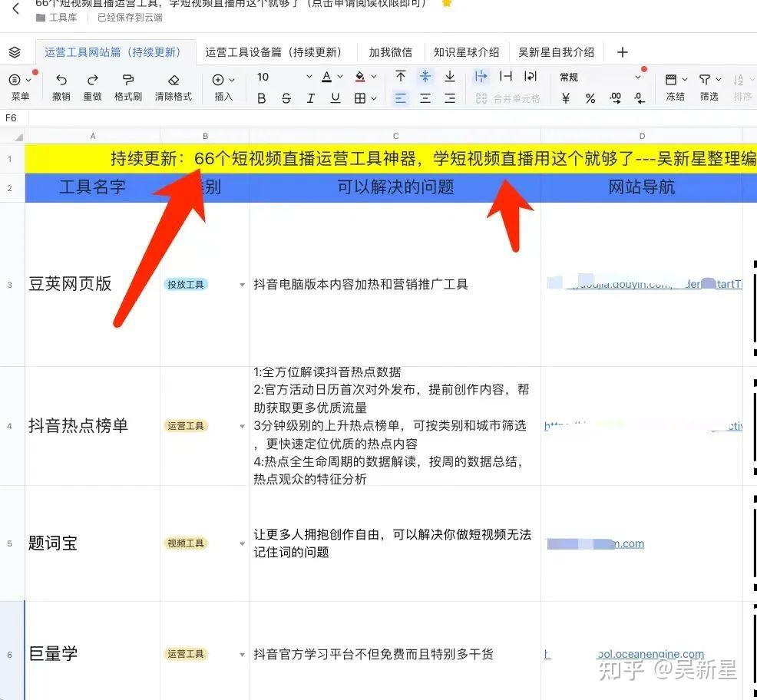
Task: Click the 重做 redo icon
Action: [x=93, y=79]
